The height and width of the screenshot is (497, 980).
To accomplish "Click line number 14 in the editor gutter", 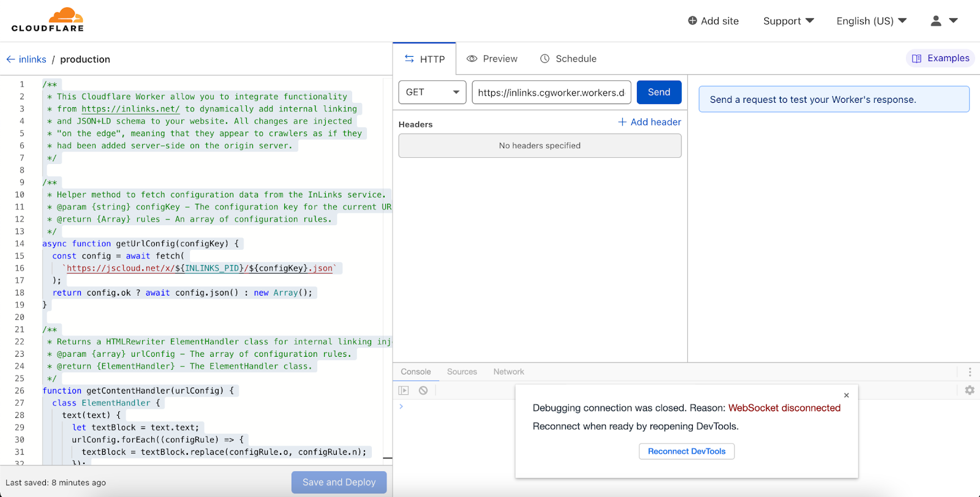I will tap(20, 244).
